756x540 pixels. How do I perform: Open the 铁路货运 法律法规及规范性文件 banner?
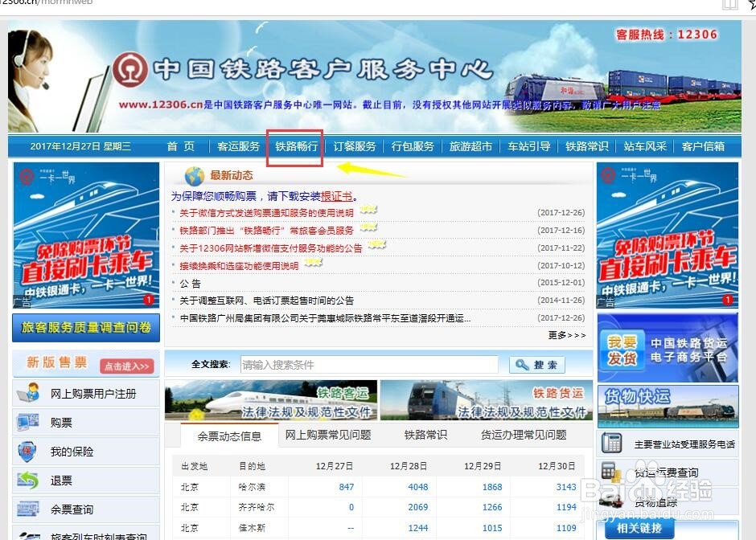coord(486,400)
